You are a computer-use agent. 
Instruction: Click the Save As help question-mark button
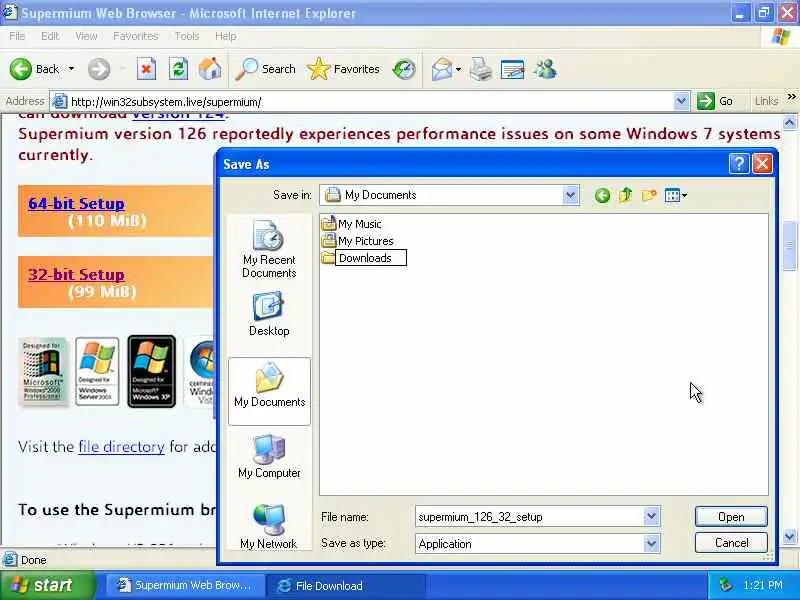click(x=739, y=164)
